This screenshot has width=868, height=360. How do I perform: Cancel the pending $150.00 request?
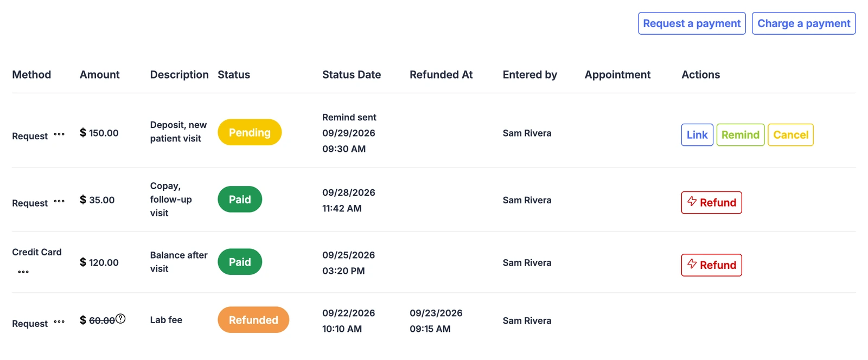(x=790, y=135)
